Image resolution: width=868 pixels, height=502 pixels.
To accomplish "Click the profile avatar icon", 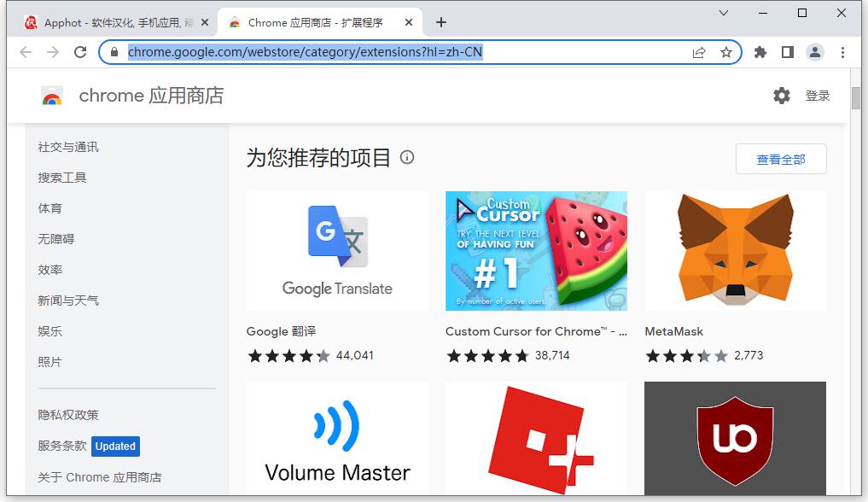I will [814, 52].
